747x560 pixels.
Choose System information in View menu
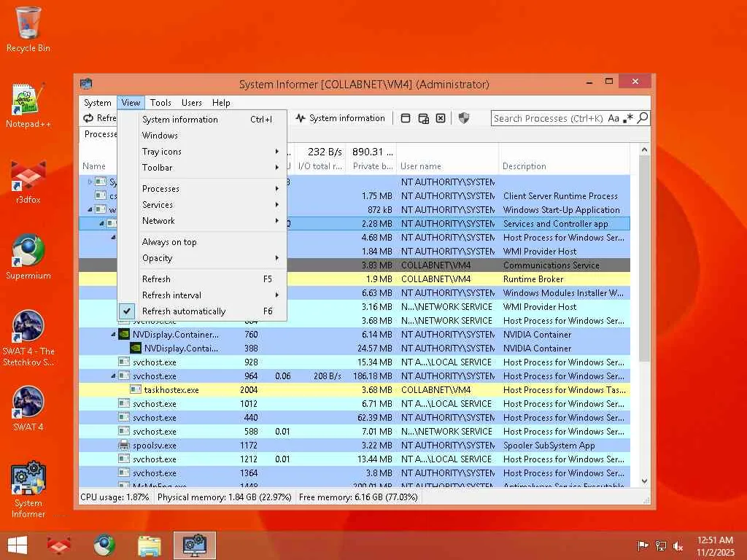(202, 120)
